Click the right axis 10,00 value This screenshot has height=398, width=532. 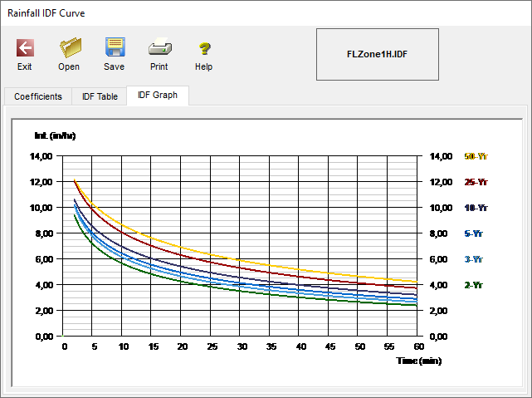441,208
